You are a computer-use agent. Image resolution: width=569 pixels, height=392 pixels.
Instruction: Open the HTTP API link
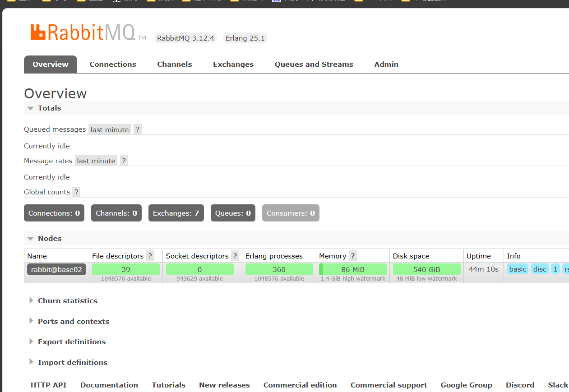point(48,385)
